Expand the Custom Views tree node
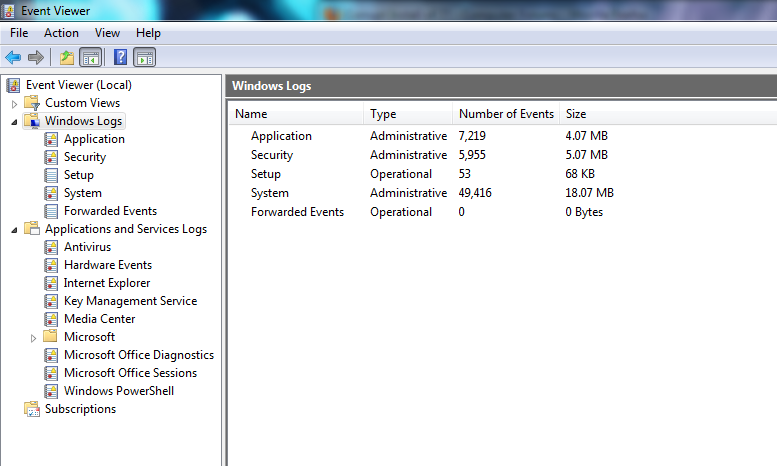This screenshot has height=466, width=777. point(14,104)
